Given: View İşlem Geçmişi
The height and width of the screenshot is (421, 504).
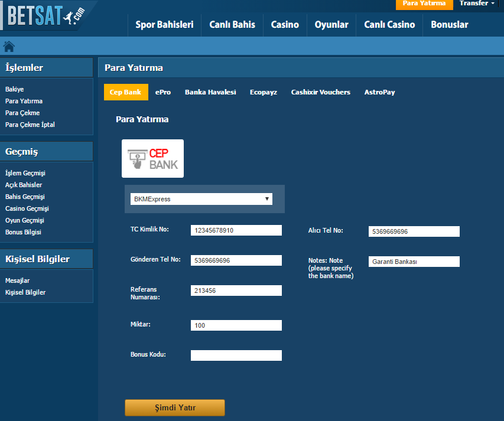Looking at the screenshot, I should [x=25, y=173].
